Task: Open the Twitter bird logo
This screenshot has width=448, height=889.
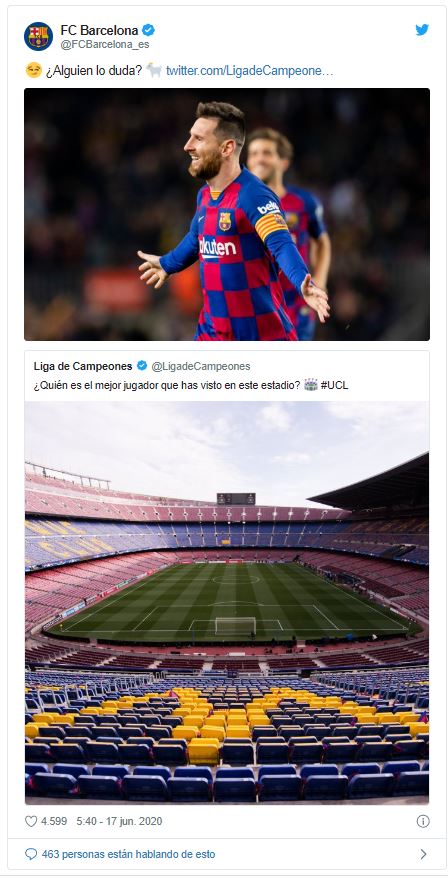Action: pyautogui.click(x=422, y=30)
